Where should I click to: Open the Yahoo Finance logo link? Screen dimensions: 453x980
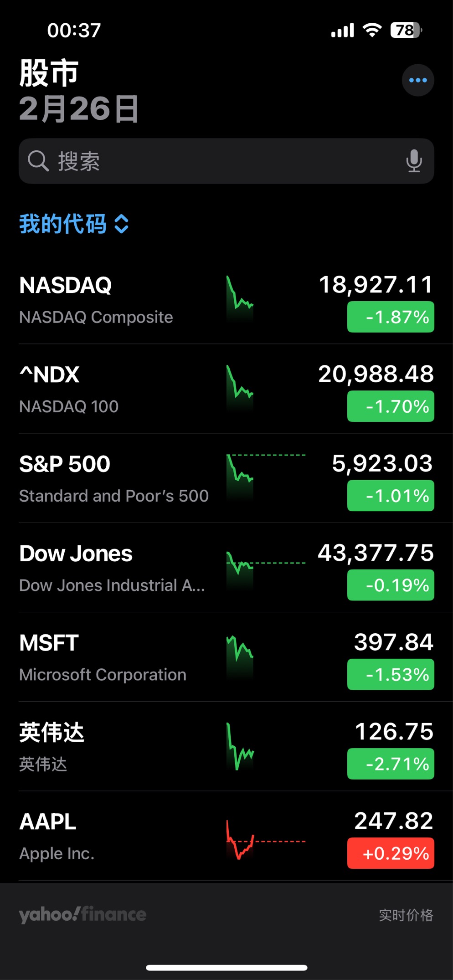pyautogui.click(x=82, y=914)
